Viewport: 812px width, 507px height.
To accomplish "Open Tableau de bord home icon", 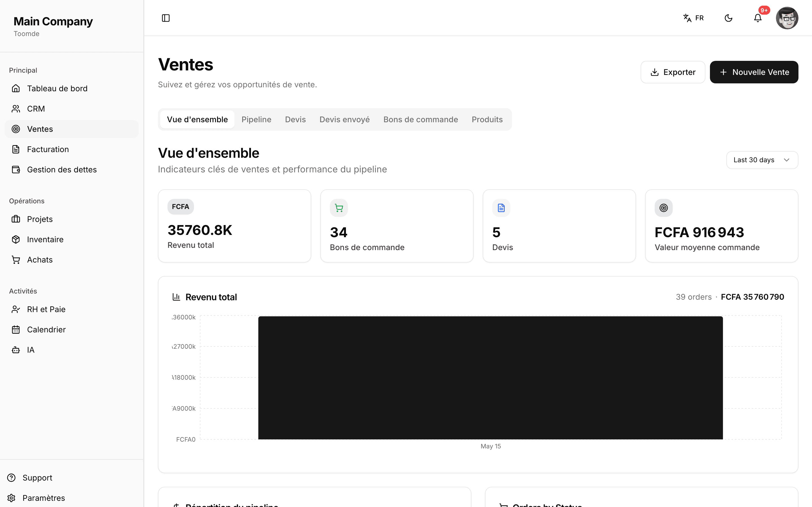I will coord(16,88).
